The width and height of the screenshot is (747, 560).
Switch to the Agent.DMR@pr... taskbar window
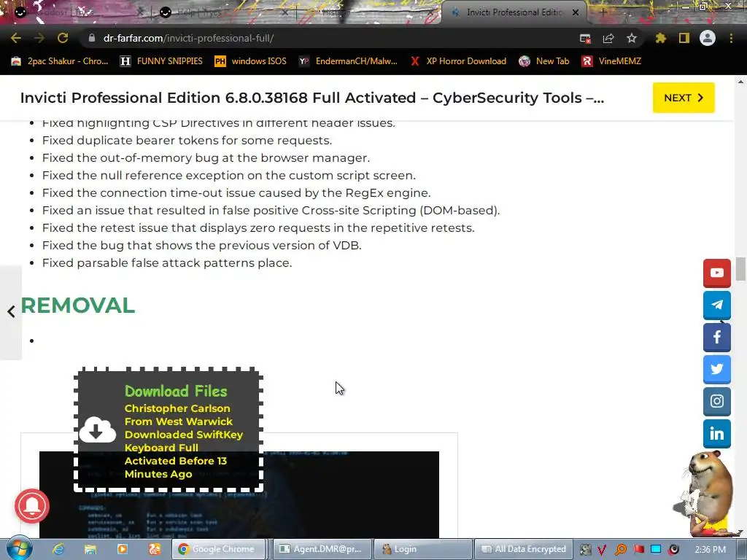(x=322, y=549)
